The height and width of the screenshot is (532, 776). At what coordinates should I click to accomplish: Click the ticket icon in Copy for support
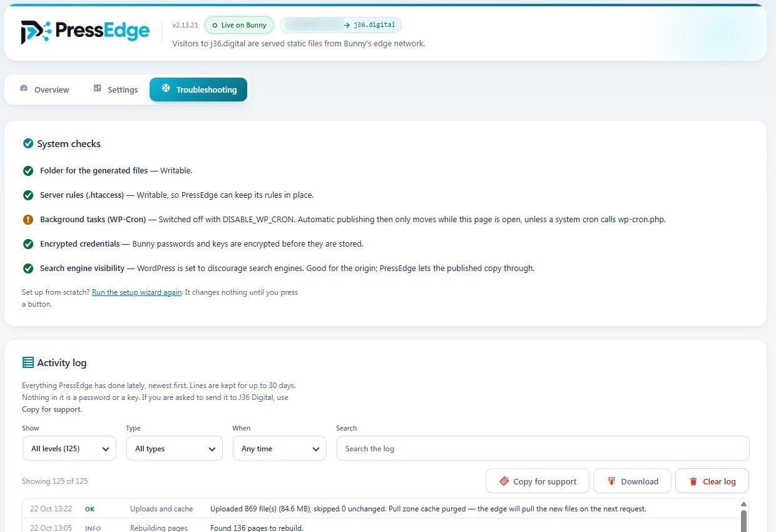504,481
